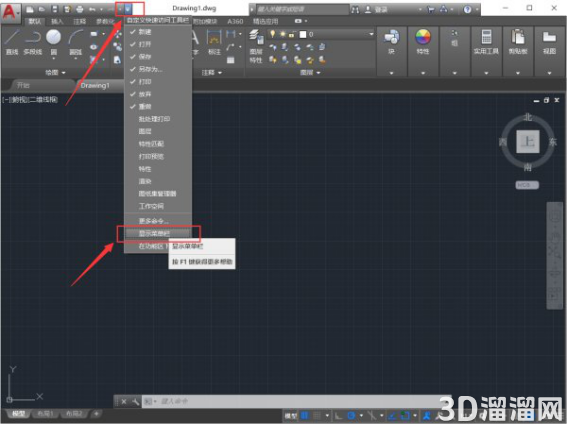Select the Dimension (标注) tool

[x=214, y=42]
